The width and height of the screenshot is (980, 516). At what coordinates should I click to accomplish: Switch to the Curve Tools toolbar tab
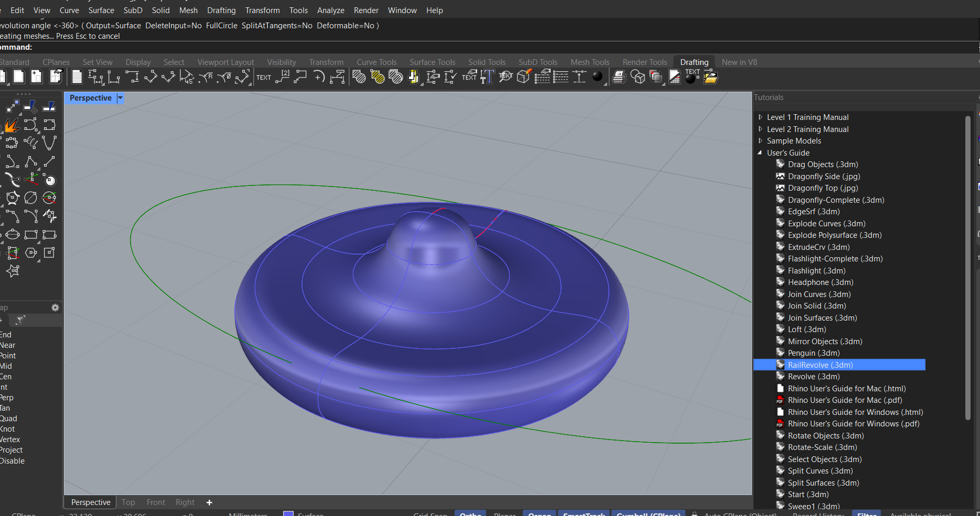[376, 62]
